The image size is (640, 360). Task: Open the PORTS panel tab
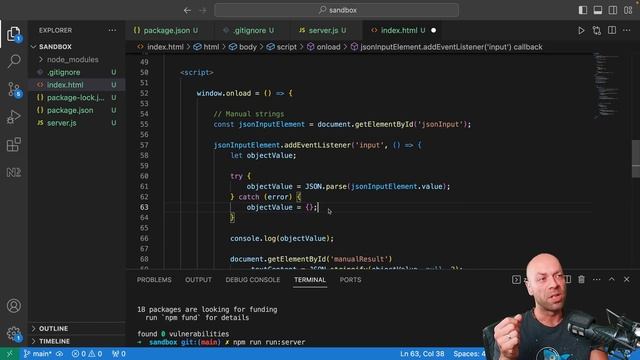pos(350,280)
